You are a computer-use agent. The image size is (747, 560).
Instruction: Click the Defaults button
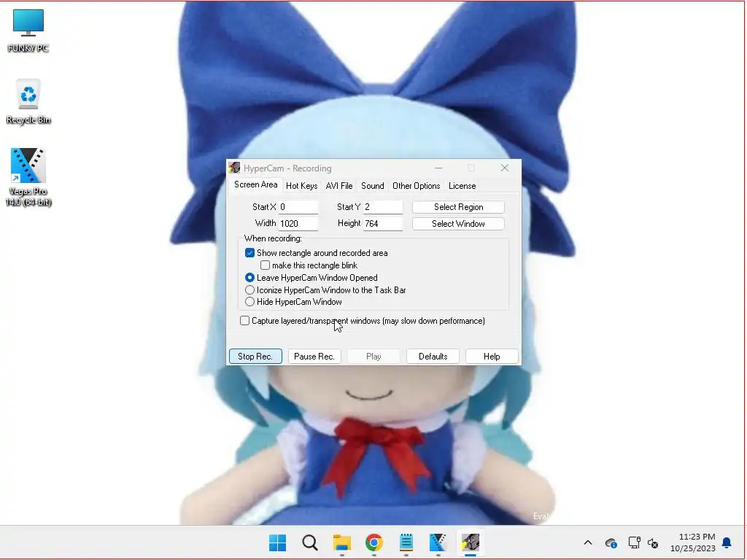433,357
